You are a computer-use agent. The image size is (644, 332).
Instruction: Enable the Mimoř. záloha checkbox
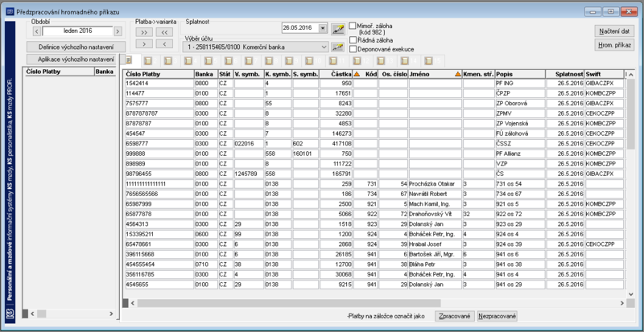pos(353,26)
